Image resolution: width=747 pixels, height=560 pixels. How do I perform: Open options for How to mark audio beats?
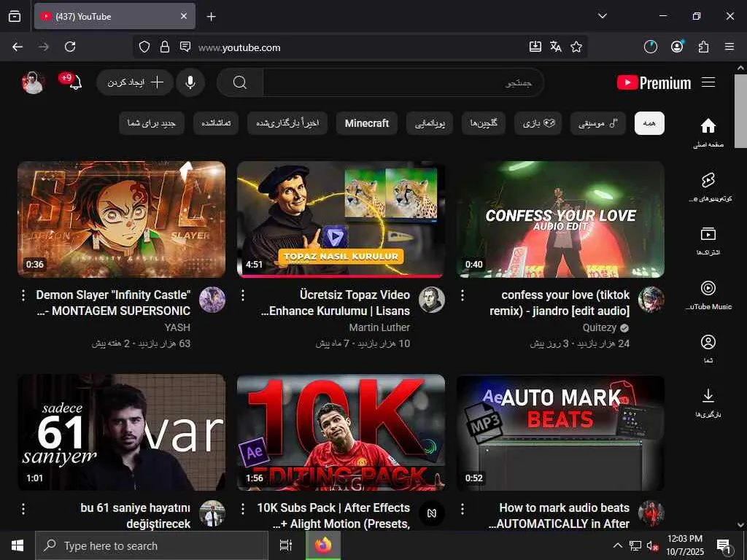[462, 508]
